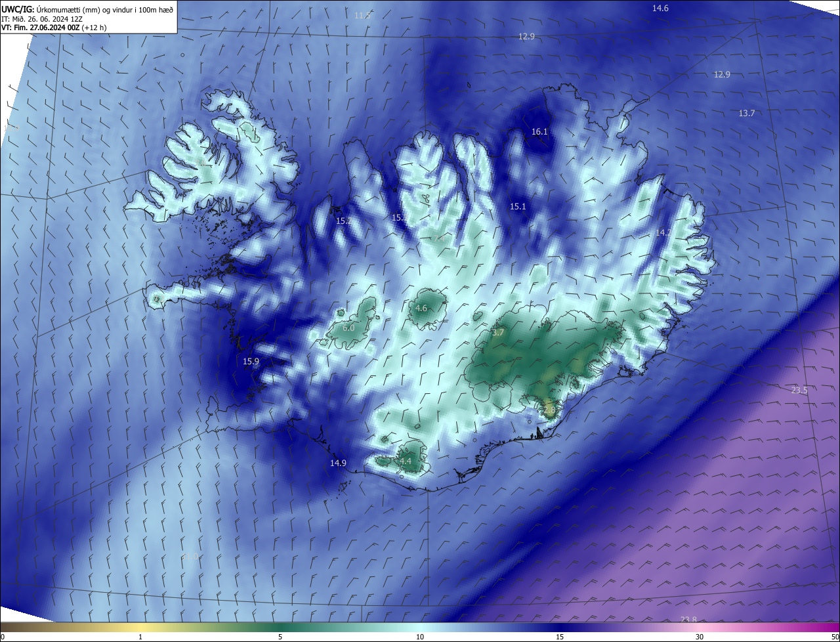
Task: Click the map value 14.6
Action: (x=660, y=8)
